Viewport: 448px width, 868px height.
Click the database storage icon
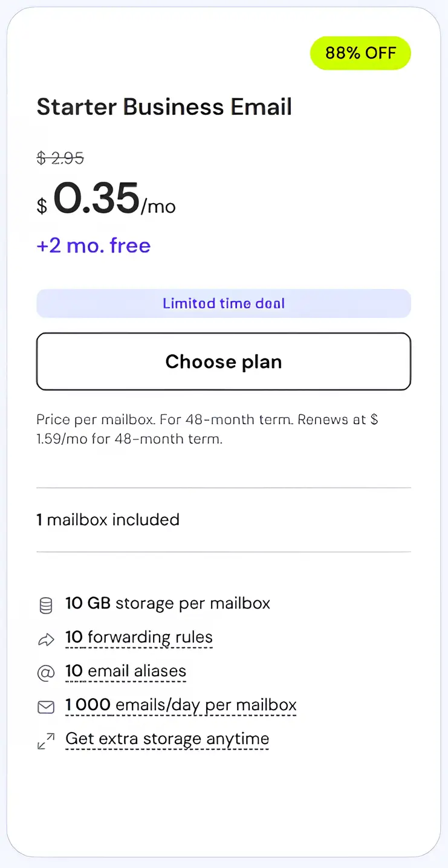[x=46, y=605]
